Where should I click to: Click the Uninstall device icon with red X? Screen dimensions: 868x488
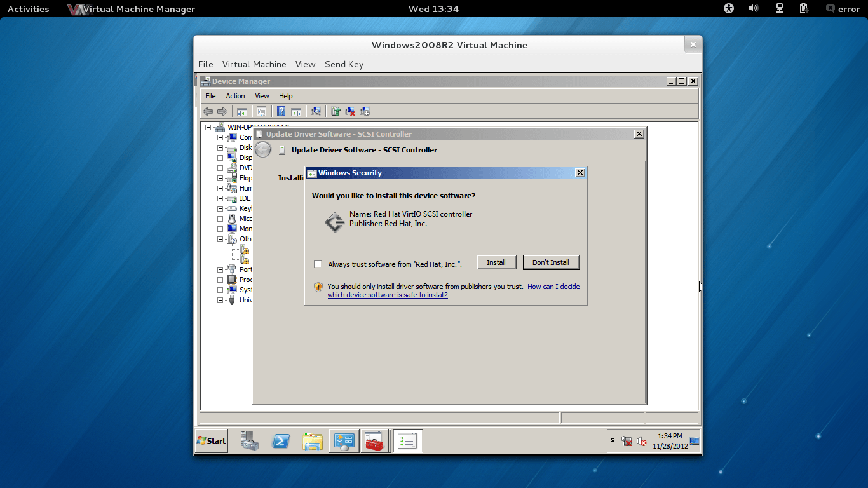coord(350,112)
